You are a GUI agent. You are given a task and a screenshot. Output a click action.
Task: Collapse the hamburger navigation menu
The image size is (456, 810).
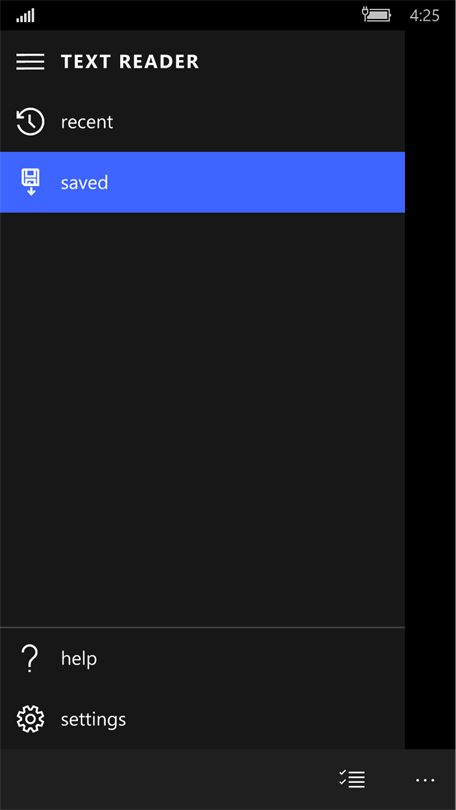click(x=30, y=62)
